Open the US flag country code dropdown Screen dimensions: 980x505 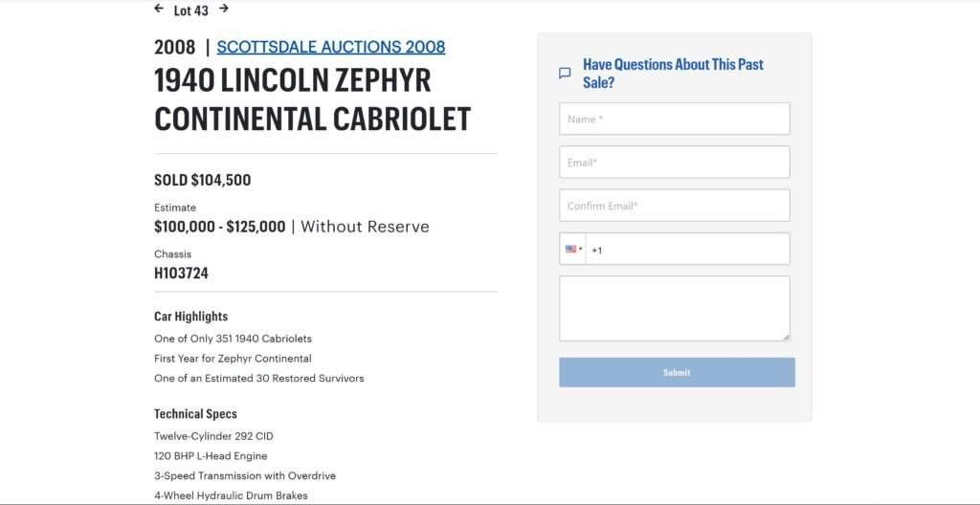pos(573,250)
